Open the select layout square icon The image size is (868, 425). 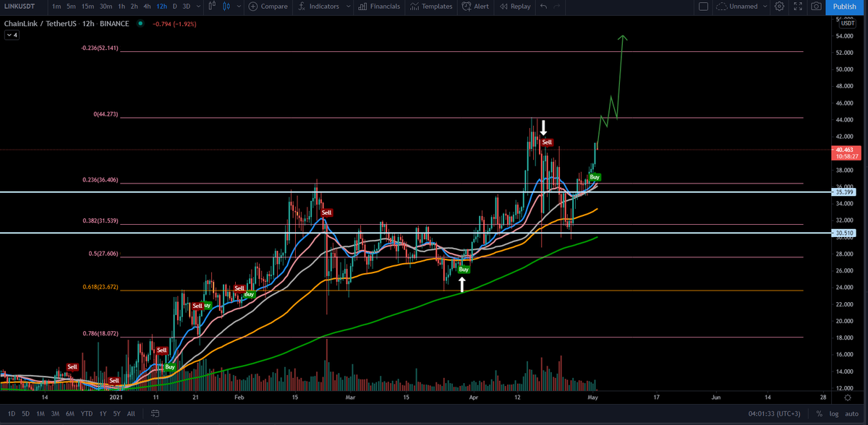704,7
